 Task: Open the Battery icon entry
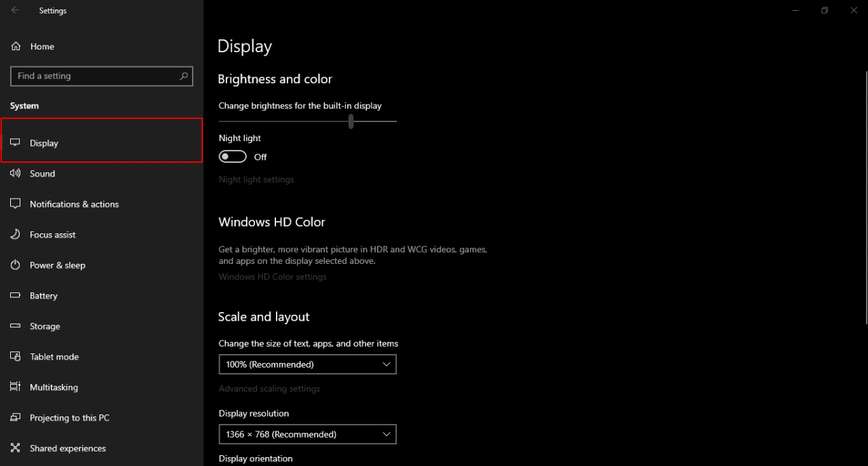tap(16, 296)
